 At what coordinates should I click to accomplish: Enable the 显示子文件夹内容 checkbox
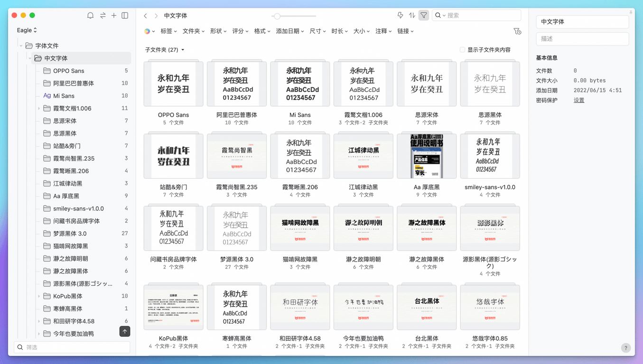(462, 50)
